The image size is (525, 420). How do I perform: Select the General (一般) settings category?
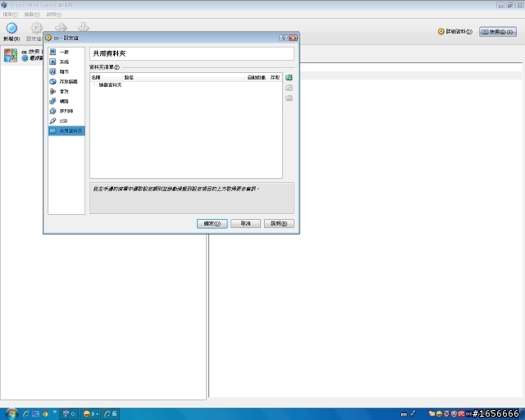(x=66, y=52)
